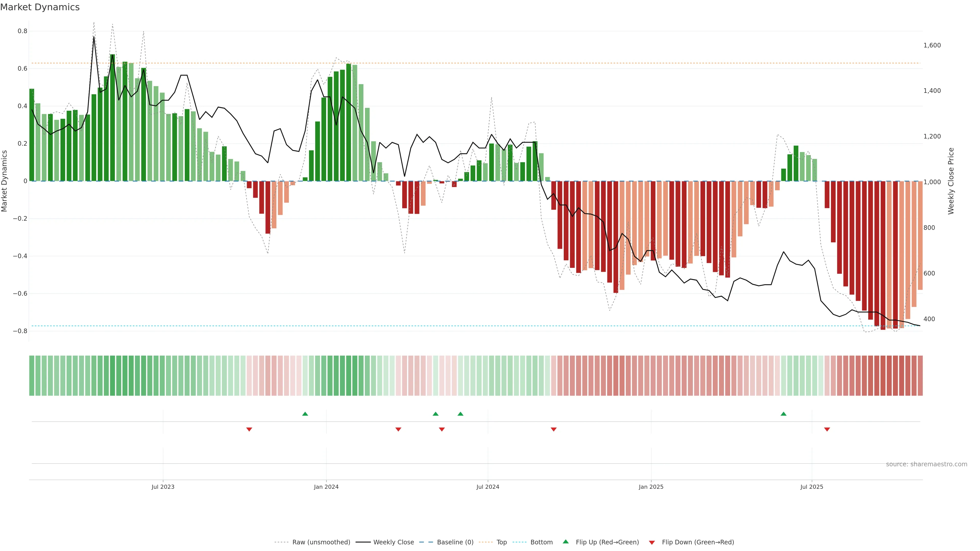Click the final dark red heatmap strip cell
980x551 pixels.
tap(920, 375)
